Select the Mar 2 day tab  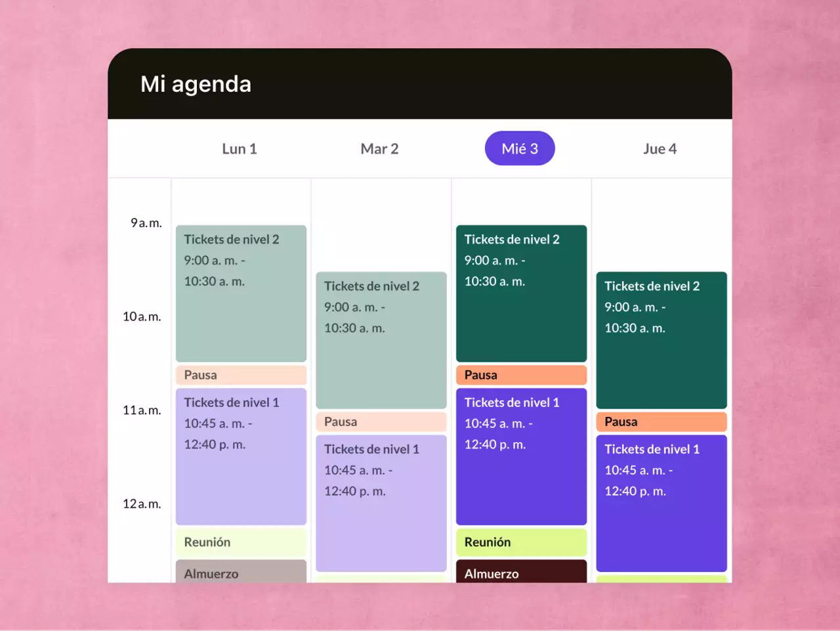[379, 149]
